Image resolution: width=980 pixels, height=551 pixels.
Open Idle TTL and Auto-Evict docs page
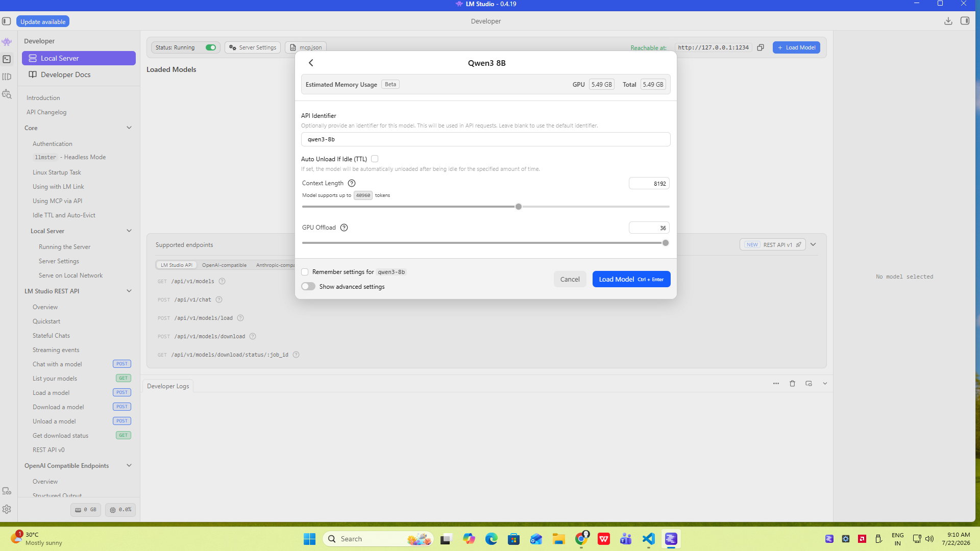64,215
